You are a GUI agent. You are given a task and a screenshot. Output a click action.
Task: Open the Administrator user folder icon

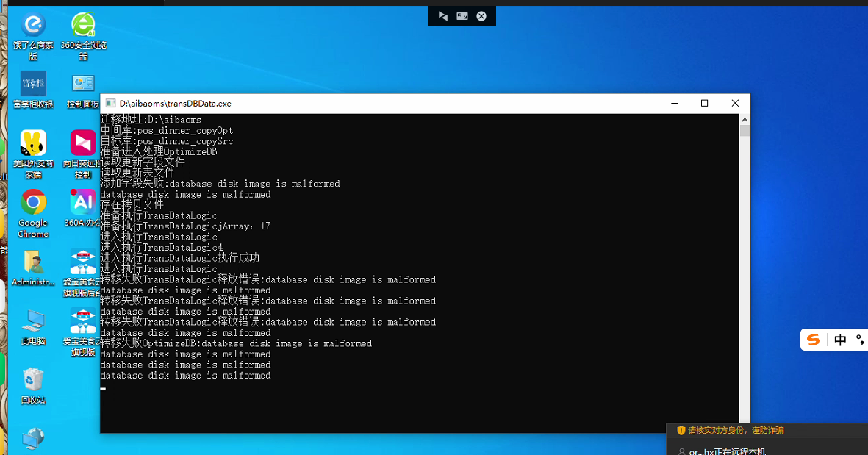pos(33,262)
